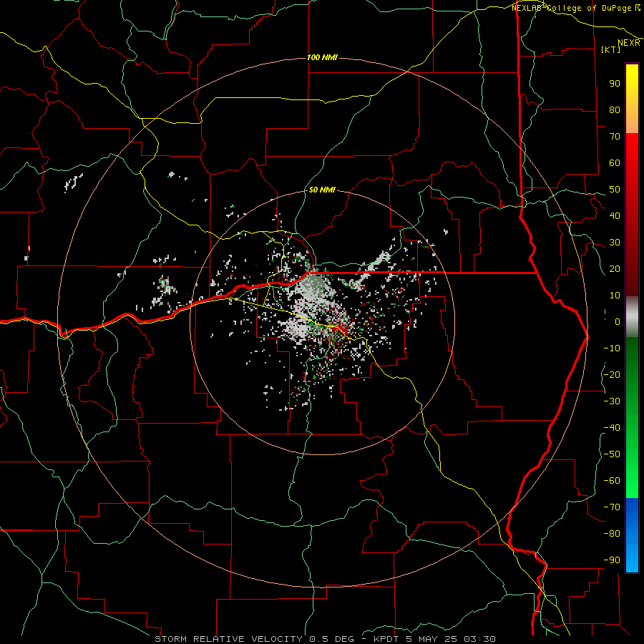The width and height of the screenshot is (644, 644).
Task: Click the 10 value on the velocity scale
Action: click(x=615, y=296)
